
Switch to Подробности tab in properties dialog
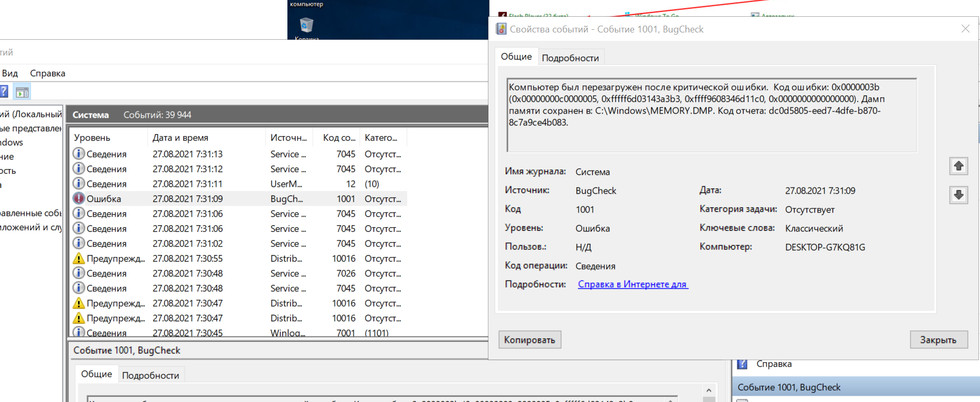click(x=570, y=58)
